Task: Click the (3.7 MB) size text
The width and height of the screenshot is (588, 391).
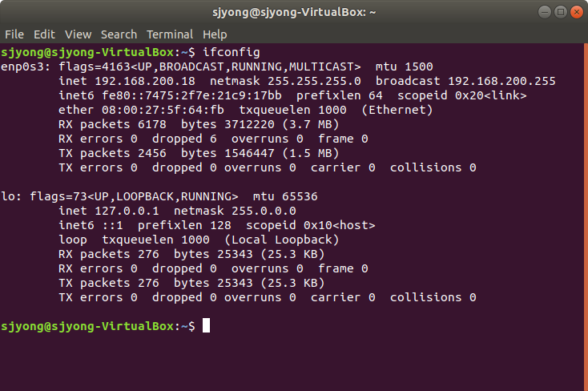Action: pyautogui.click(x=311, y=124)
